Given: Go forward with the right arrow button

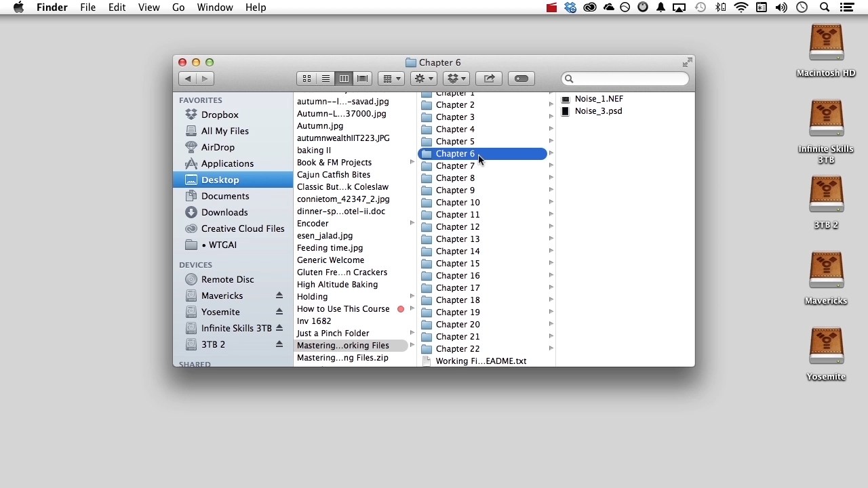Looking at the screenshot, I should [x=205, y=79].
